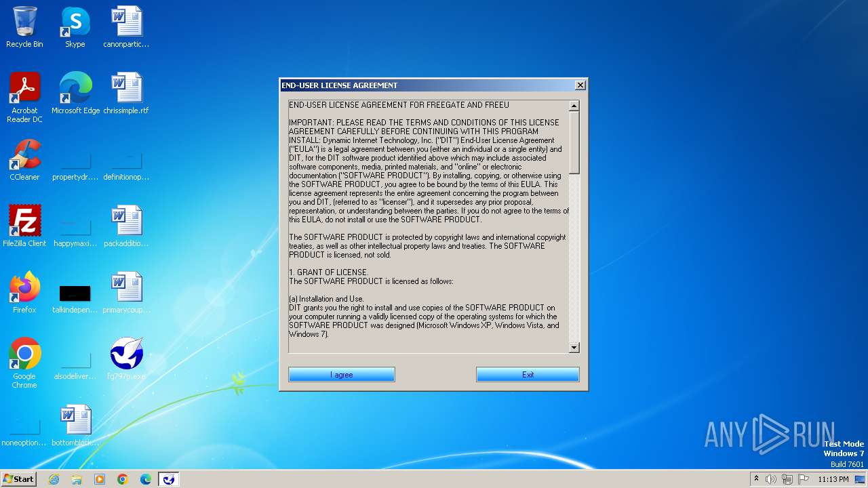Select the Recycle Bin desktop icon
868x488 pixels.
point(24,27)
